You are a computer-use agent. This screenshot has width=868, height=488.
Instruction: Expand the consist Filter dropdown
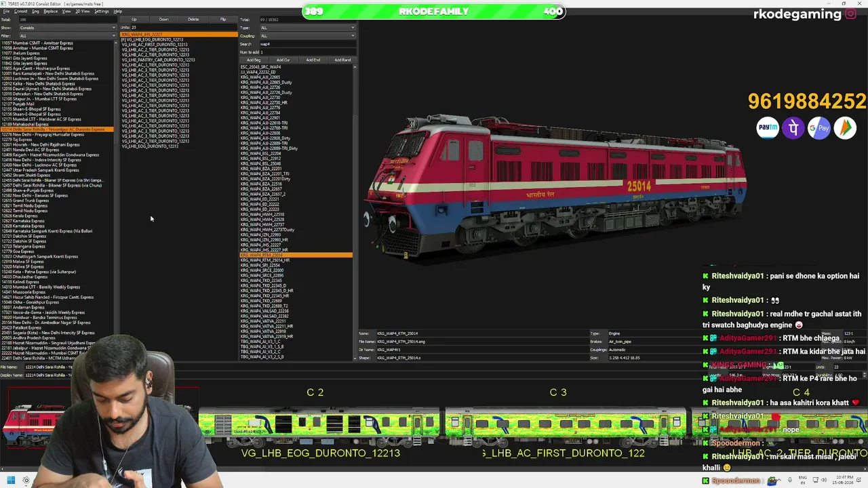tap(67, 36)
